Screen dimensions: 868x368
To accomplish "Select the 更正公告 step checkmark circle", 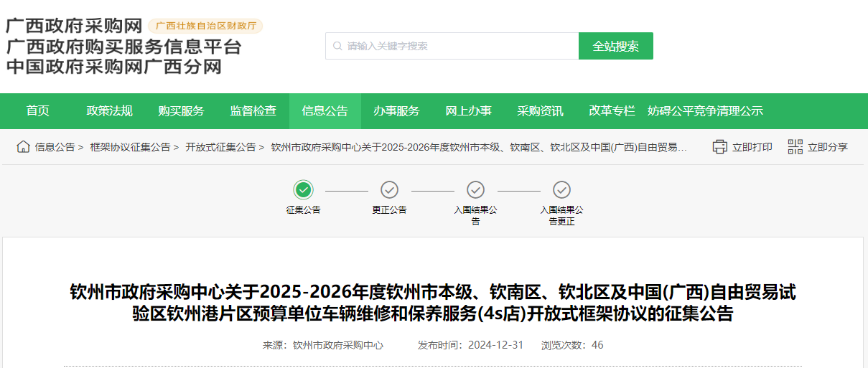I will [x=389, y=189].
